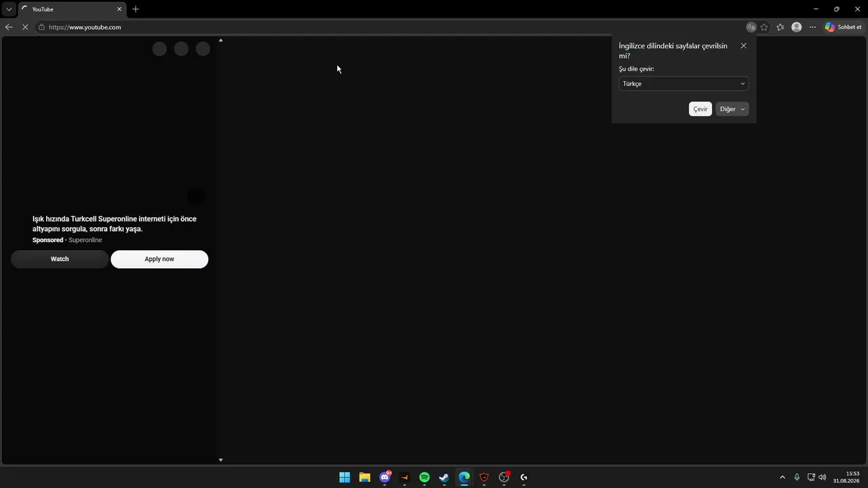The width and height of the screenshot is (868, 488).
Task: Expand the Diğer options dropdown
Action: (732, 109)
